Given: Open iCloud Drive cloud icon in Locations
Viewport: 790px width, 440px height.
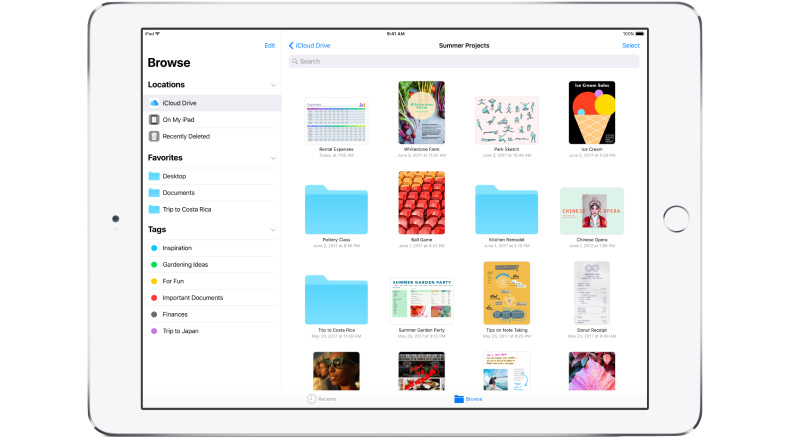Looking at the screenshot, I should [154, 103].
